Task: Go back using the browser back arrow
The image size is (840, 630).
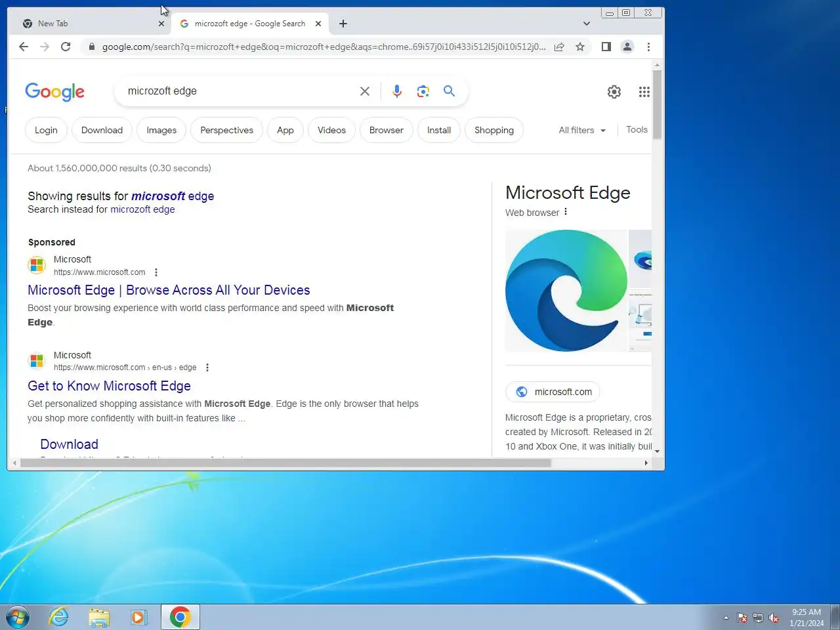Action: 24,47
